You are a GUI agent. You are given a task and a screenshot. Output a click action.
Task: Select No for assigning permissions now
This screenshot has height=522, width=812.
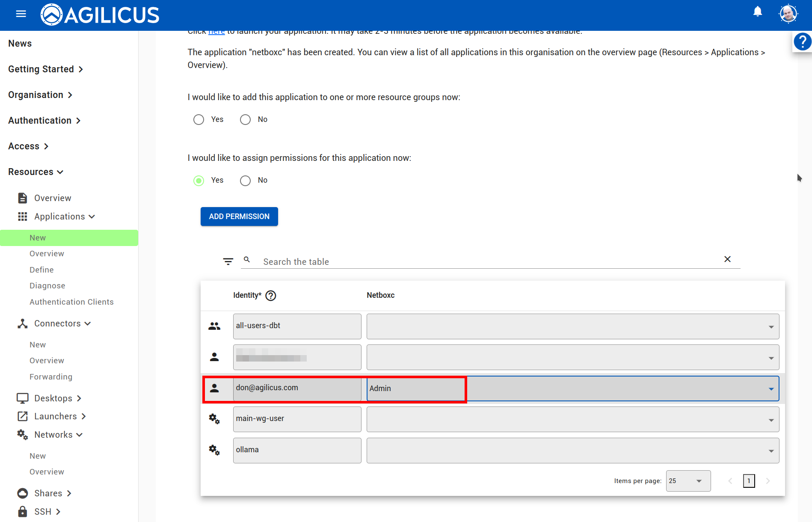click(245, 180)
